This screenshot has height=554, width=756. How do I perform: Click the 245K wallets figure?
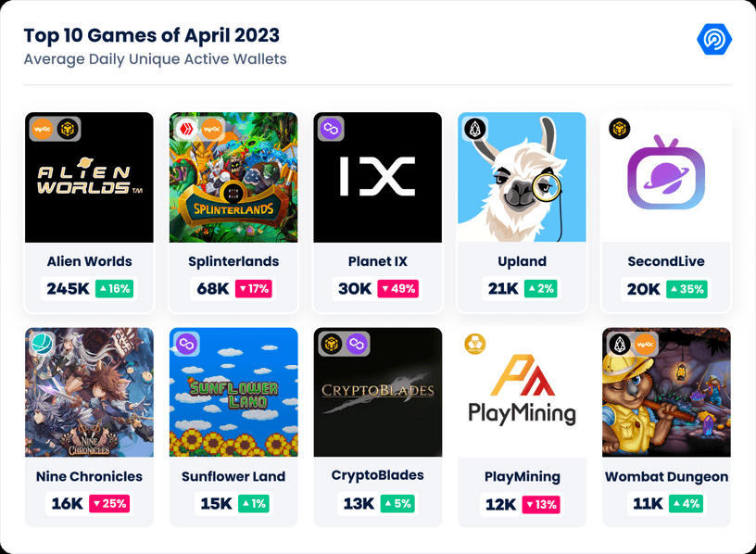pos(68,289)
